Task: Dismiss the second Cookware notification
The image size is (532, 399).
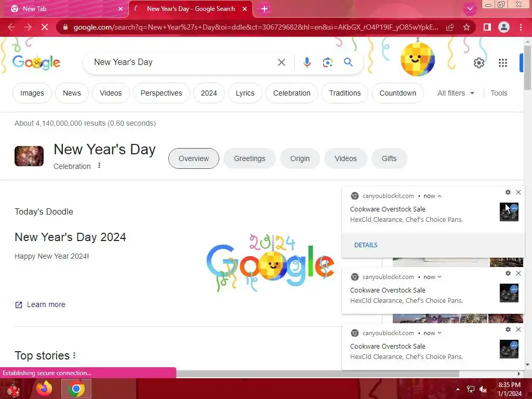Action: tap(518, 273)
